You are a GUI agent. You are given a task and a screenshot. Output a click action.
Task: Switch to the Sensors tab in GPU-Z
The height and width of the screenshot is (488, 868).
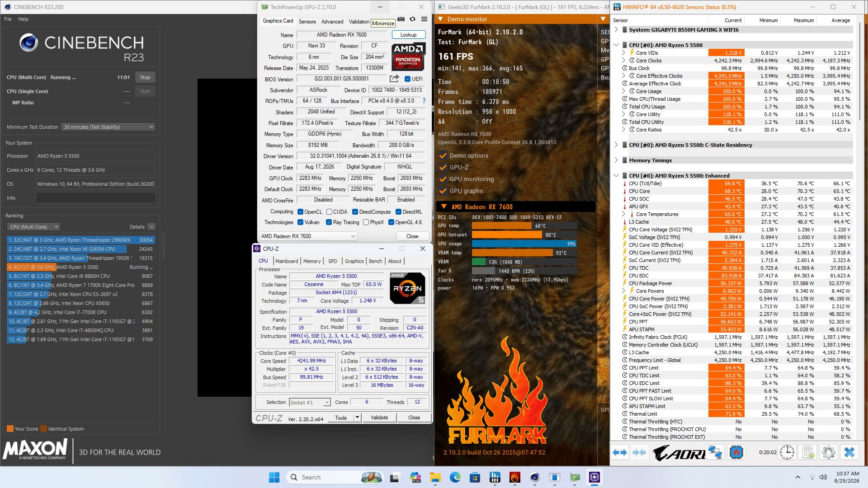(x=307, y=22)
